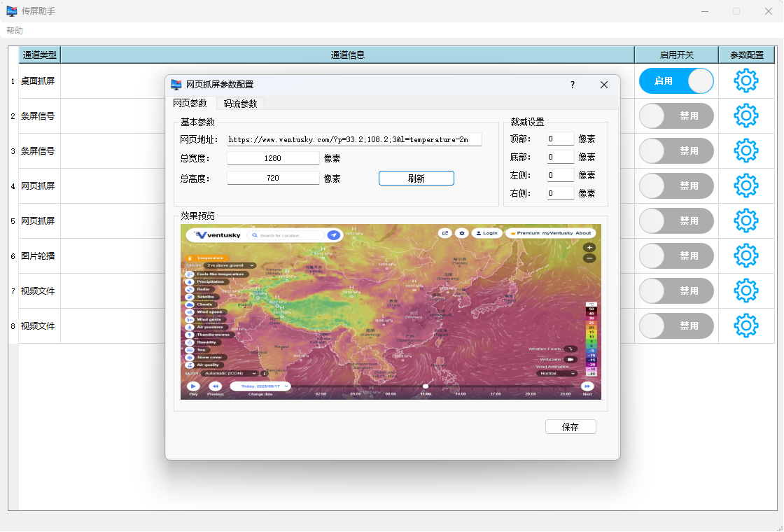Open the 帮助 menu
784x532 pixels.
pos(15,31)
